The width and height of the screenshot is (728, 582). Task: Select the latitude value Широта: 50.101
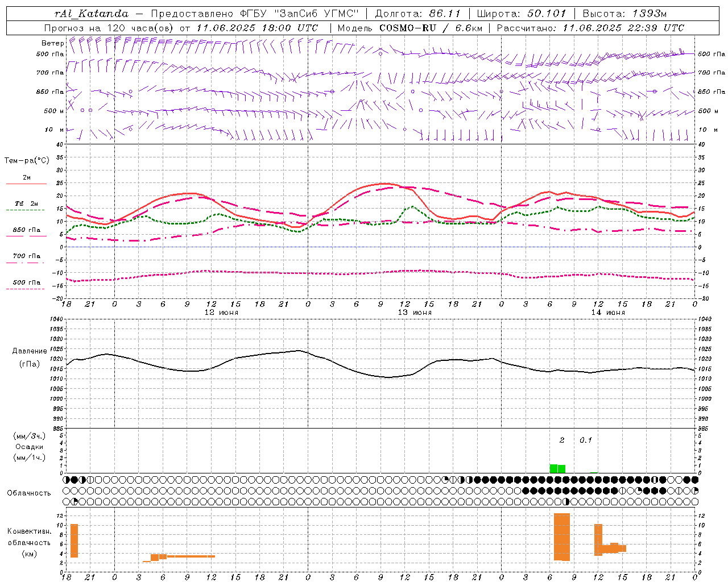[522, 14]
